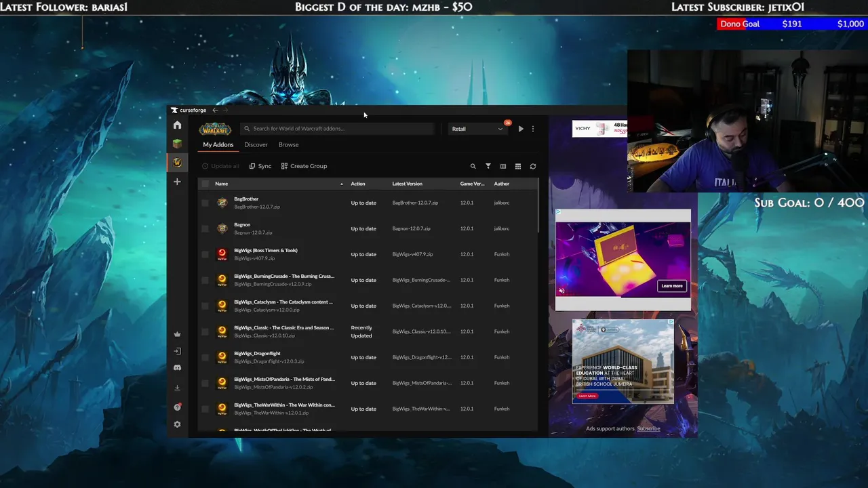Open the three-dot more options menu
This screenshot has height=488, width=868.
coord(533,129)
